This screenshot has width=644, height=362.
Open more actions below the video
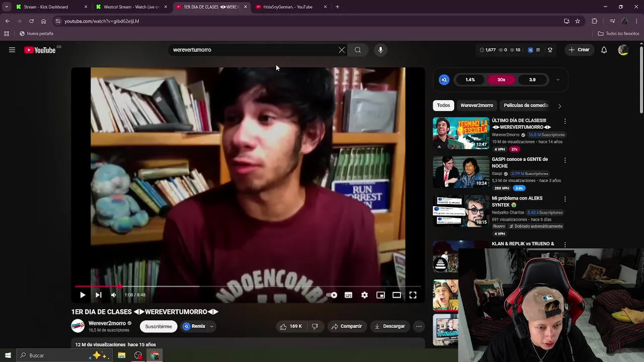(419, 326)
